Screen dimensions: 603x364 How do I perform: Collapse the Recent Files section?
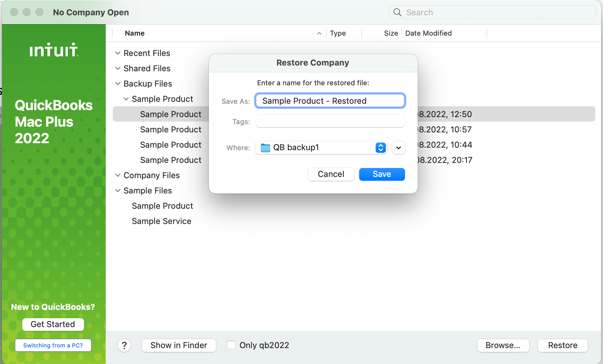tap(117, 53)
